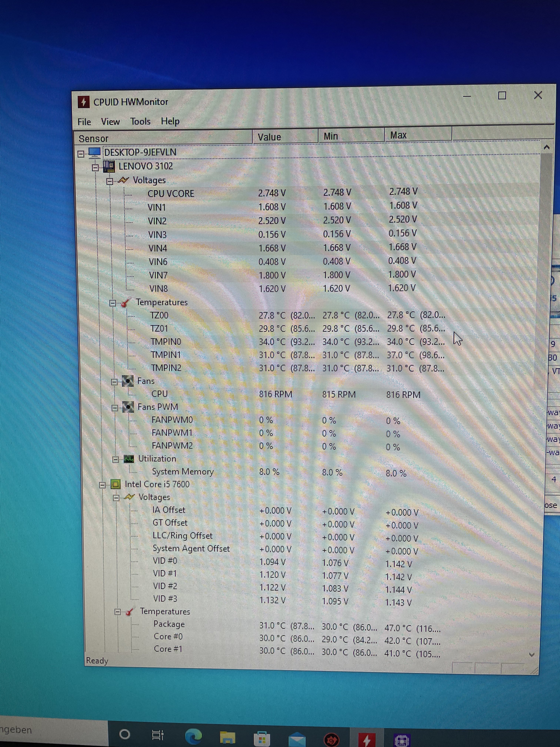Collapse the Fans PWM section
Image resolution: width=560 pixels, height=747 pixels.
click(x=115, y=408)
